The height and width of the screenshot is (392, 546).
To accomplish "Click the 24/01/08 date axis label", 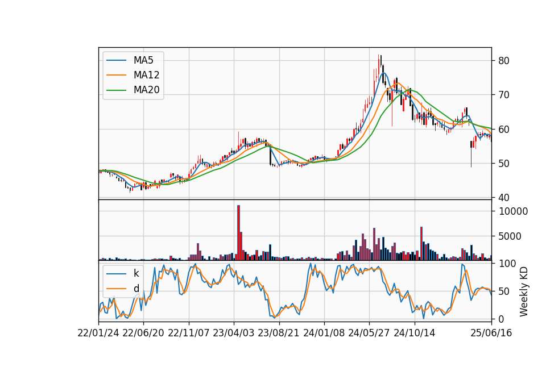I will pyautogui.click(x=324, y=333).
